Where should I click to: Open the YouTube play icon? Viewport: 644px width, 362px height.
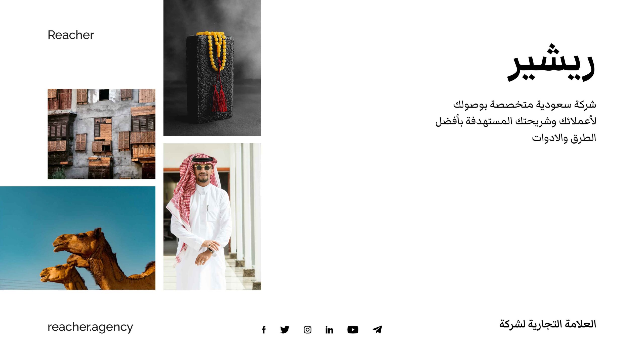point(353,330)
